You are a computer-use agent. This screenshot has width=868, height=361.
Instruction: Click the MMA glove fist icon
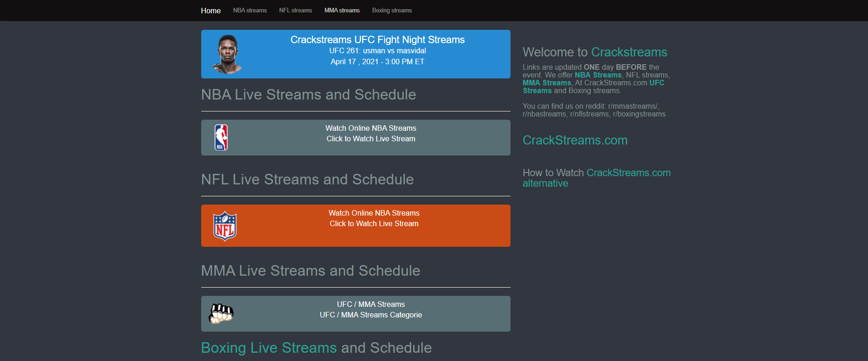[221, 314]
